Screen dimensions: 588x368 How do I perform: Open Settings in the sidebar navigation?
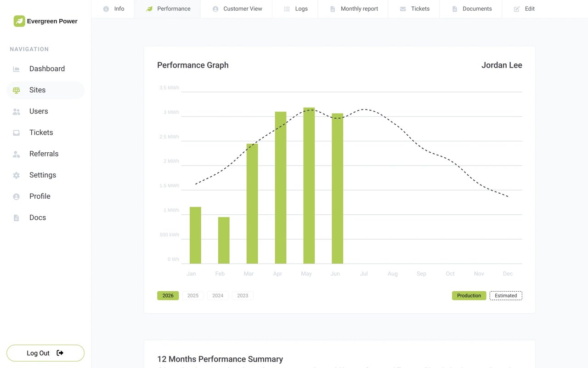click(x=45, y=175)
